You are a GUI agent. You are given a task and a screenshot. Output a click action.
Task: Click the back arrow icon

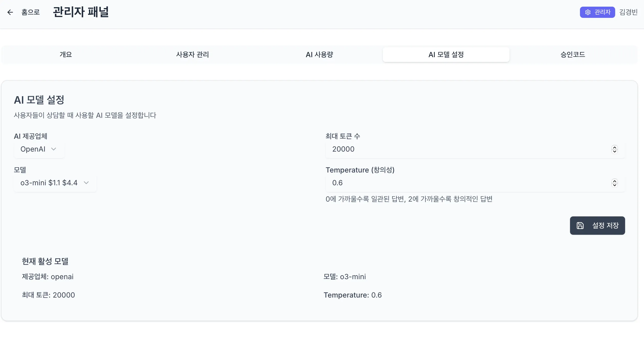point(10,12)
